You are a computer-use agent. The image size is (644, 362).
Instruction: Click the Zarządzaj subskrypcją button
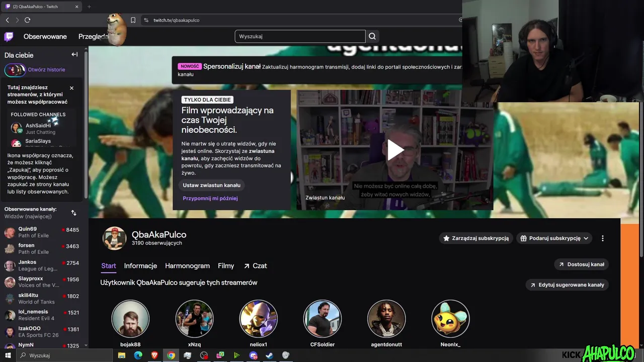pyautogui.click(x=475, y=238)
